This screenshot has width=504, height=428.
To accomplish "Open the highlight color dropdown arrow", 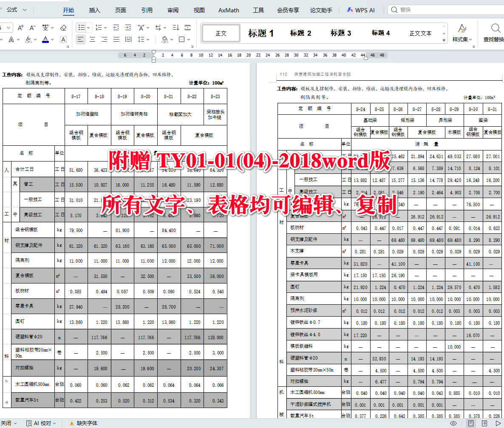I will (x=35, y=40).
